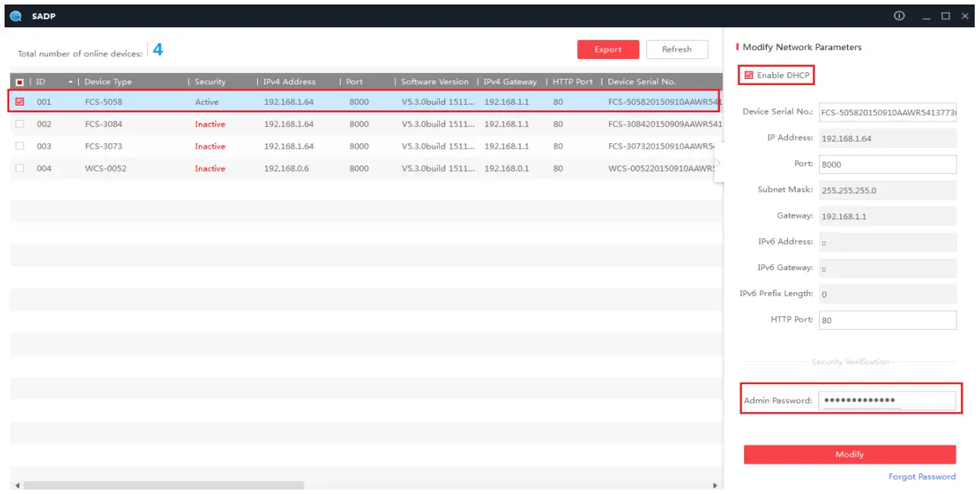Click the red Export button
980x494 pixels.
coord(608,49)
